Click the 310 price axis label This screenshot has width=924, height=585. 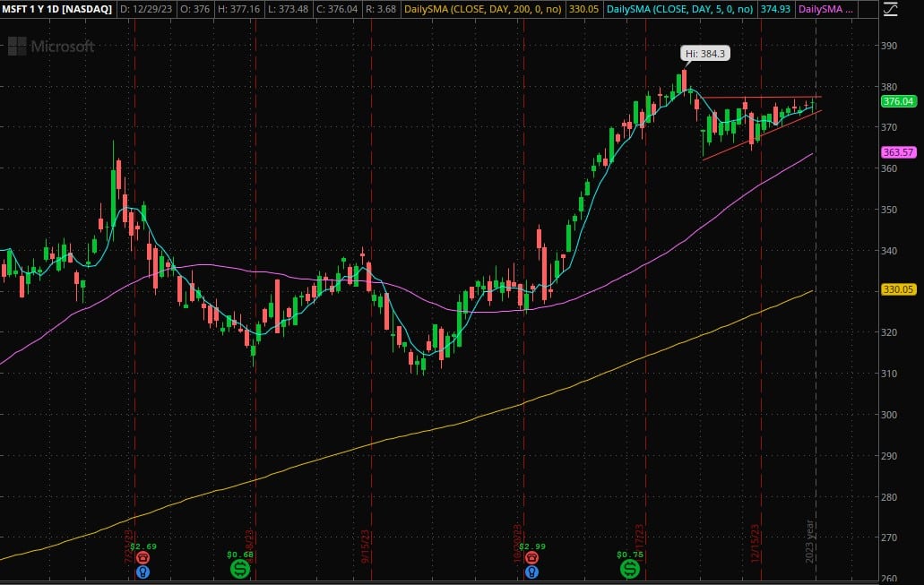coord(889,374)
